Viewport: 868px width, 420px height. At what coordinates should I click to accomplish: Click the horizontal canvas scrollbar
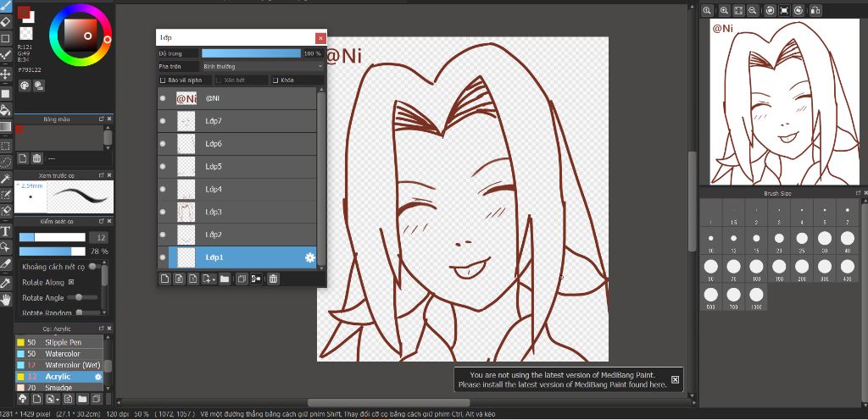(x=388, y=402)
